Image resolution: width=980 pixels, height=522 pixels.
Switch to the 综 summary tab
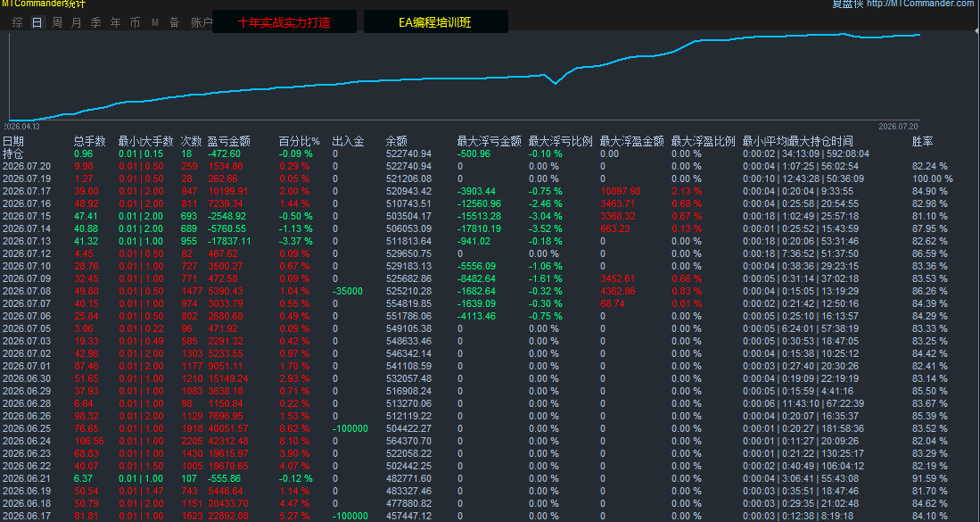(x=18, y=22)
